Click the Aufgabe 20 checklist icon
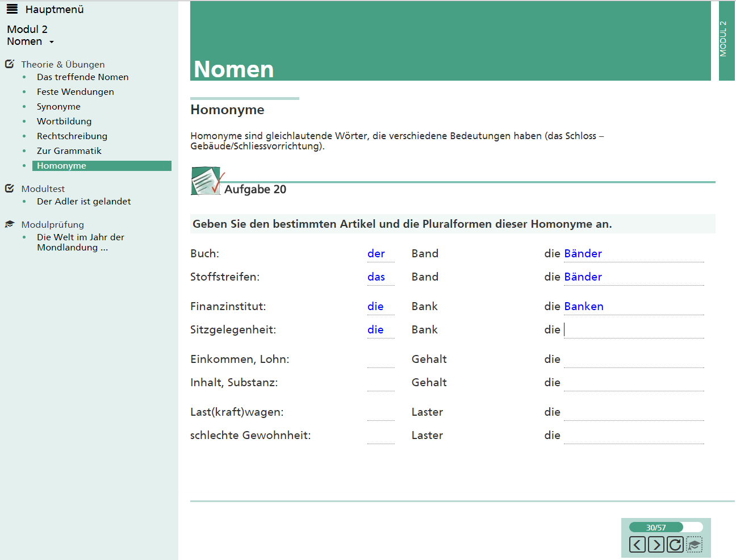 207,181
